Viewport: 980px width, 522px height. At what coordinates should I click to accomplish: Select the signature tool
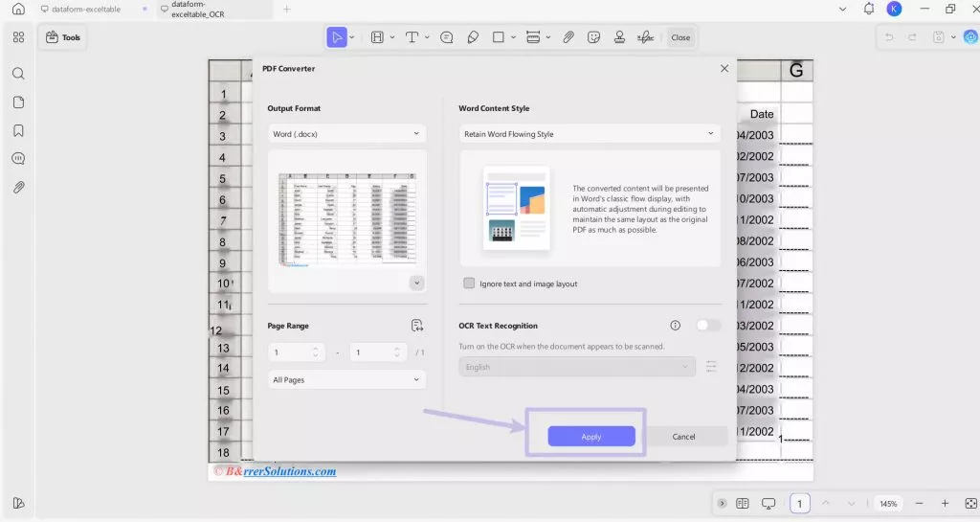tap(646, 37)
